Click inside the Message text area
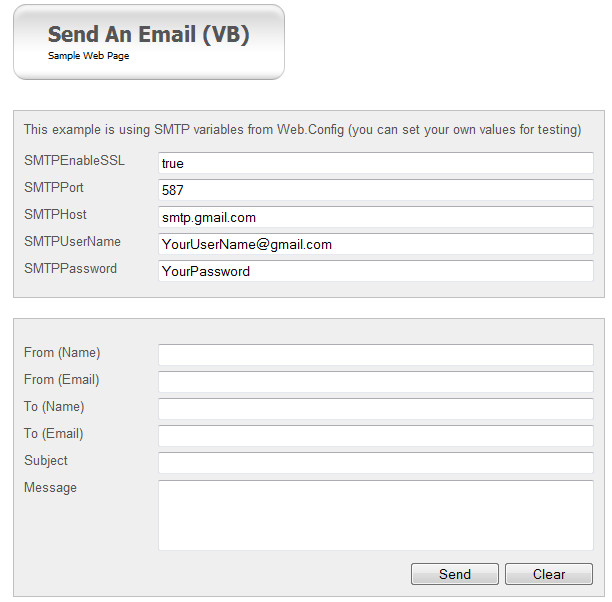 click(x=376, y=515)
